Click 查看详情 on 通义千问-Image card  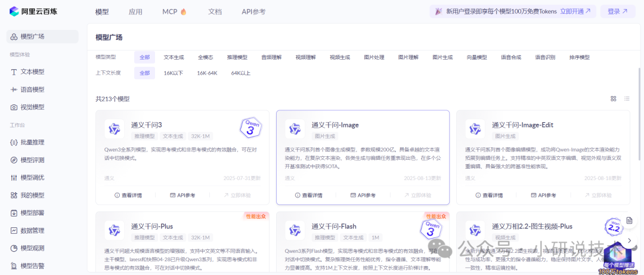tap(308, 195)
